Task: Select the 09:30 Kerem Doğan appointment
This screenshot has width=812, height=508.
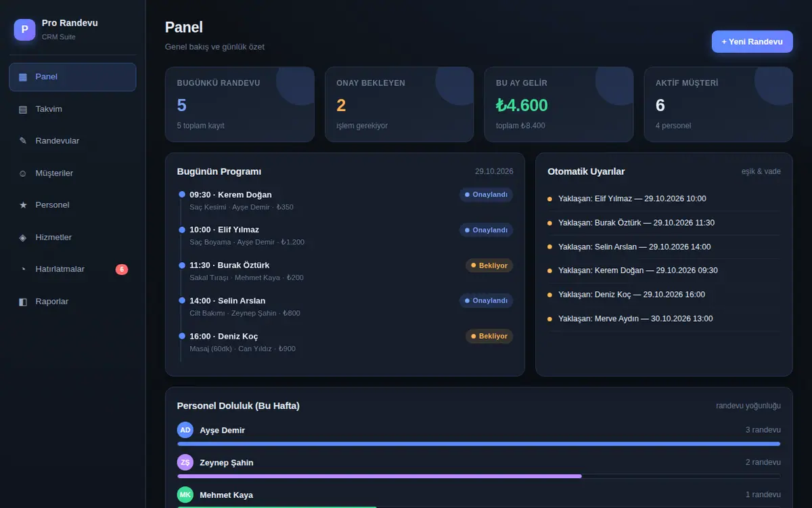Action: [345, 200]
